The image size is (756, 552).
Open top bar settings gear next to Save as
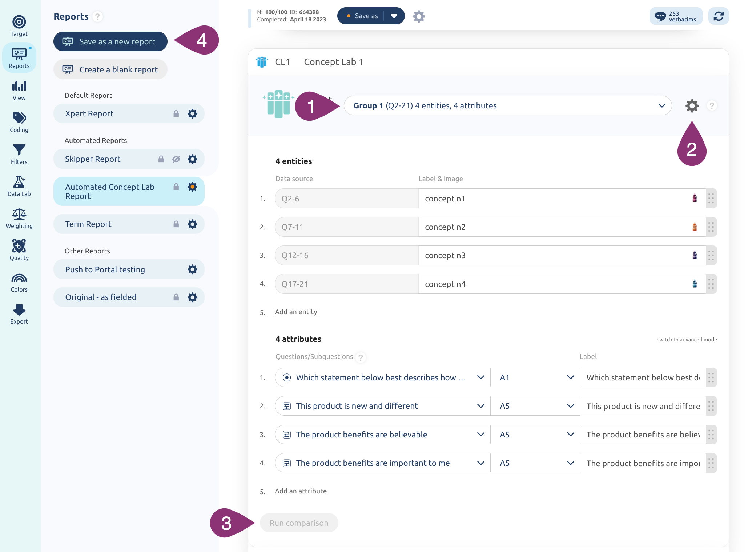click(419, 16)
